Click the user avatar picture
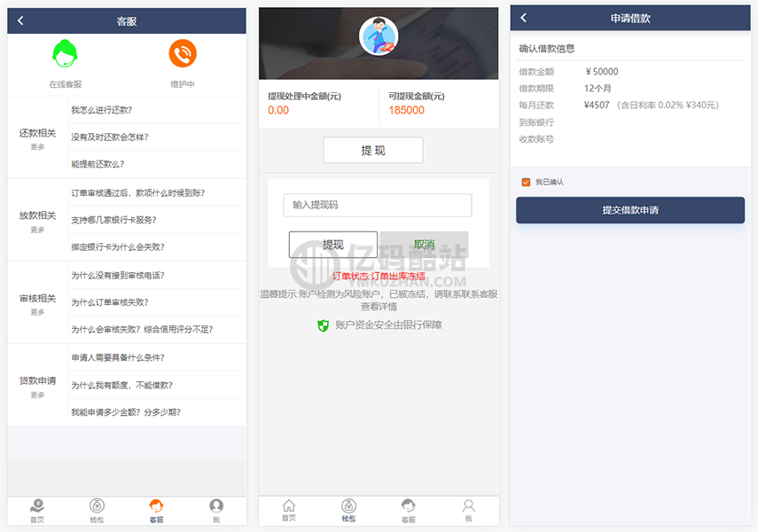The height and width of the screenshot is (532, 758). 379,36
